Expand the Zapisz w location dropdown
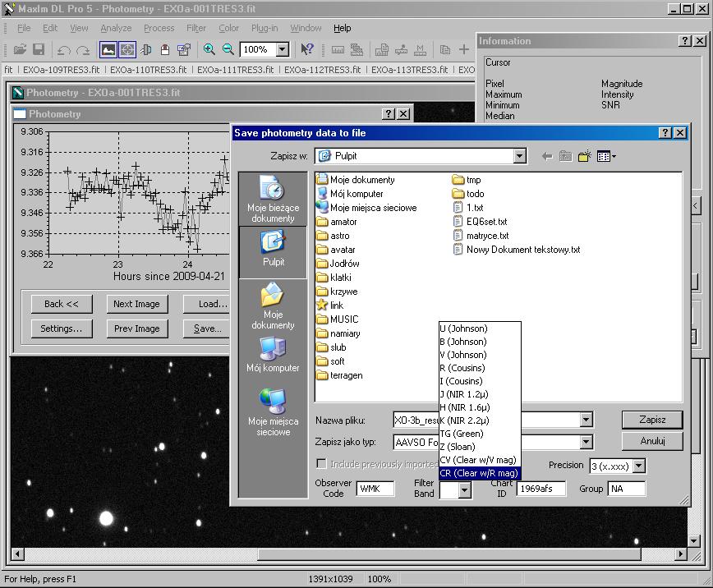This screenshot has width=713, height=588. tap(519, 156)
